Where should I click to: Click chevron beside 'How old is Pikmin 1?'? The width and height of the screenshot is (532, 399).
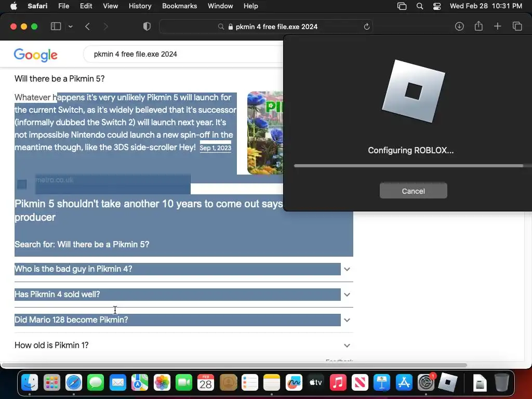(347, 345)
